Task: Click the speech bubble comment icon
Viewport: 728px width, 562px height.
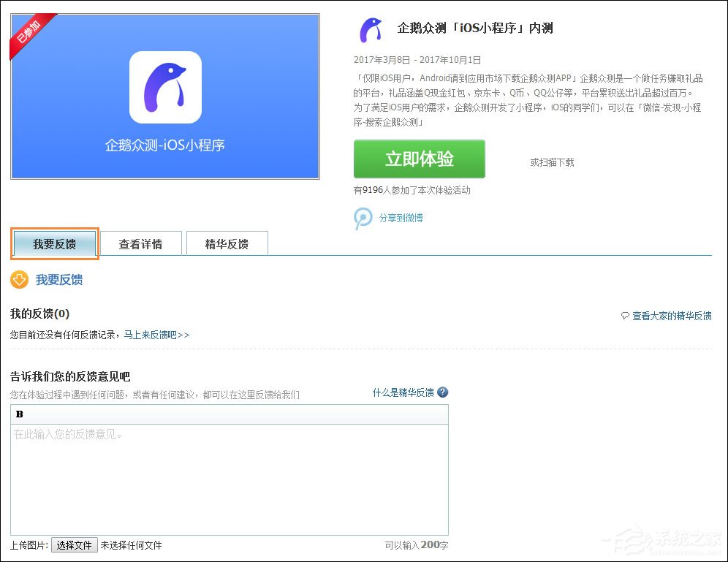Action: (623, 315)
